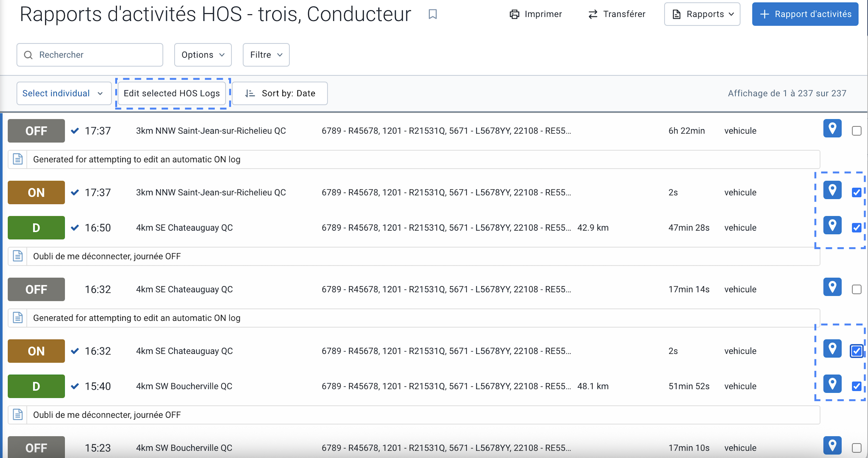Click '4km SE Chateauguay QC' in the 16:50 row
Viewport: 868px width, 458px height.
click(184, 228)
